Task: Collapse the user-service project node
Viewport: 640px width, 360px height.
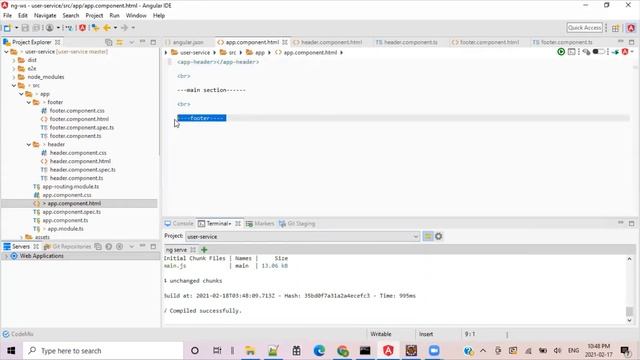Action: tap(6, 52)
